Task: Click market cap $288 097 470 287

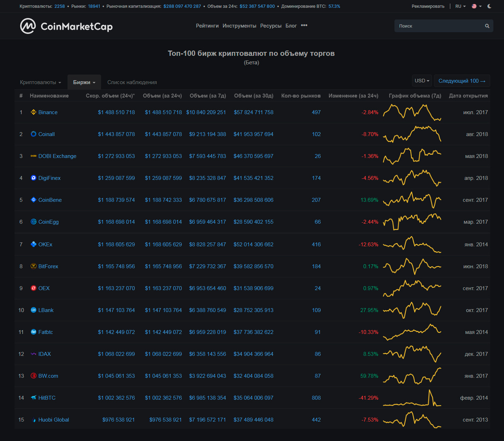Action: tap(182, 6)
